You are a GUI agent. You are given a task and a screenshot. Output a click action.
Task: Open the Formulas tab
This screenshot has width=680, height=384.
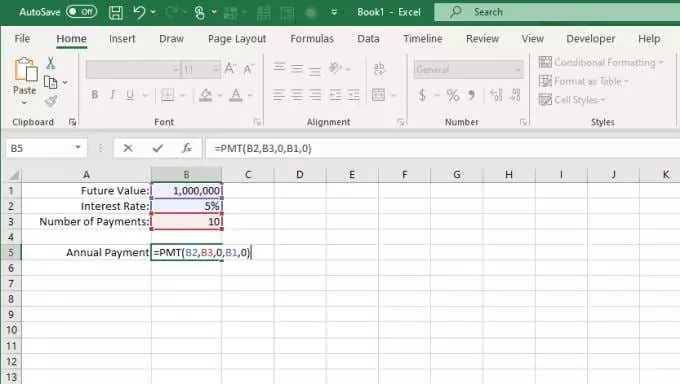point(312,39)
